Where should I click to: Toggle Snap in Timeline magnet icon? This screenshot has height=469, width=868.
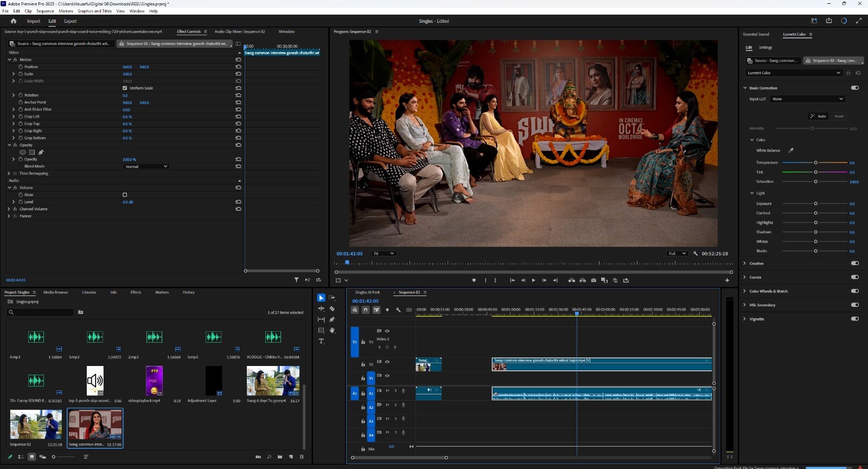click(x=366, y=310)
